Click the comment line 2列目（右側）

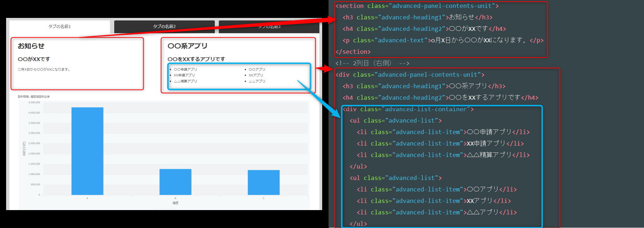(x=372, y=63)
